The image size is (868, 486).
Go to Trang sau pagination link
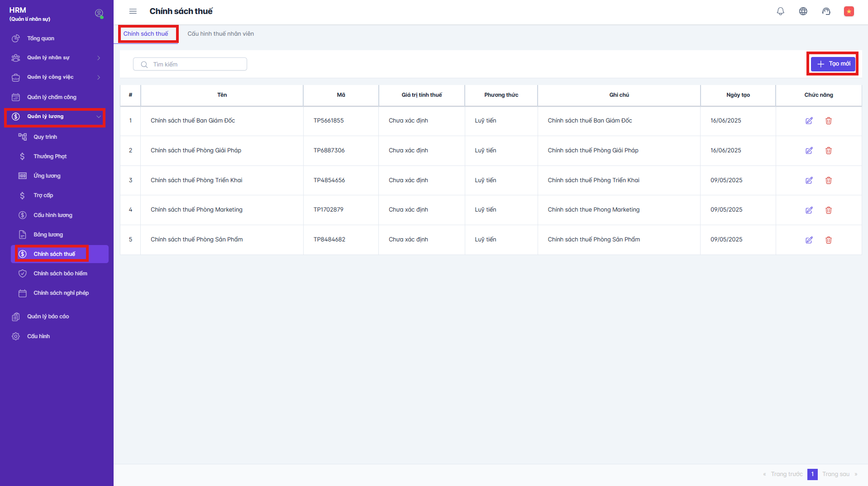coord(835,474)
